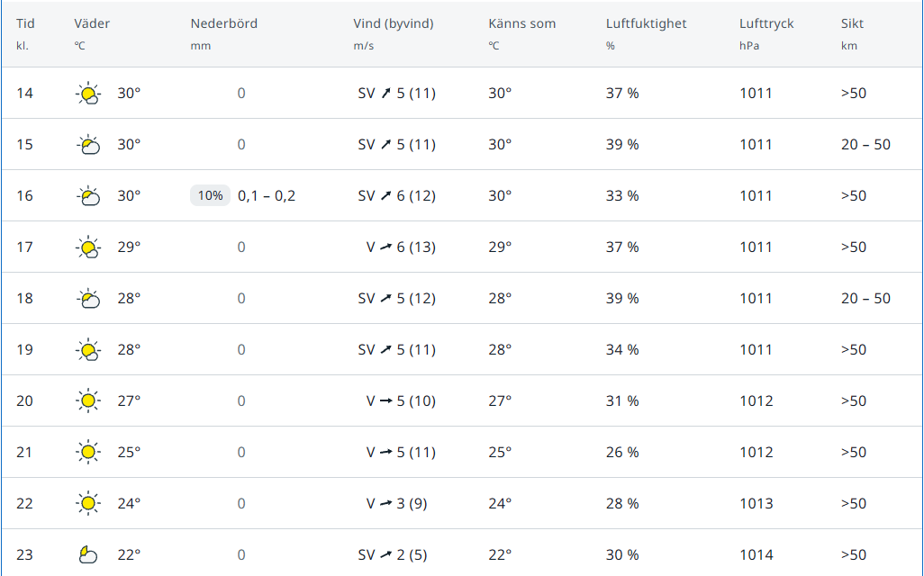Click the Lufttryck column header

[x=766, y=23]
